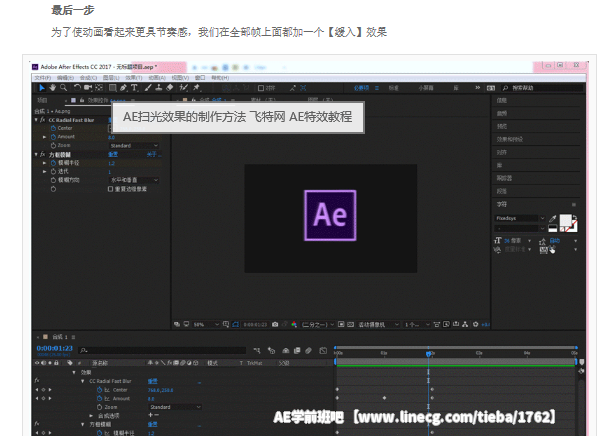Image resolution: width=597 pixels, height=436 pixels.
Task: Toggle Amount stopwatch in timeline
Action: 99,398
